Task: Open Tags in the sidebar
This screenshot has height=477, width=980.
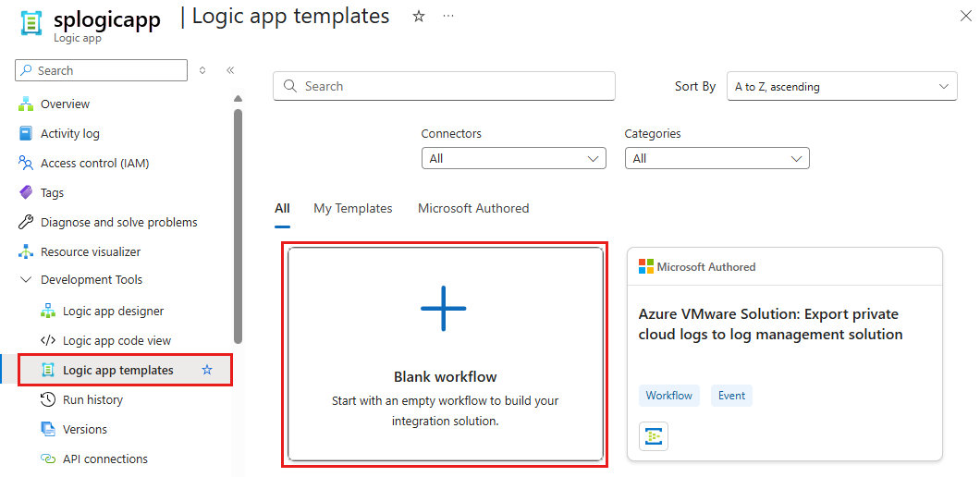Action: [53, 192]
